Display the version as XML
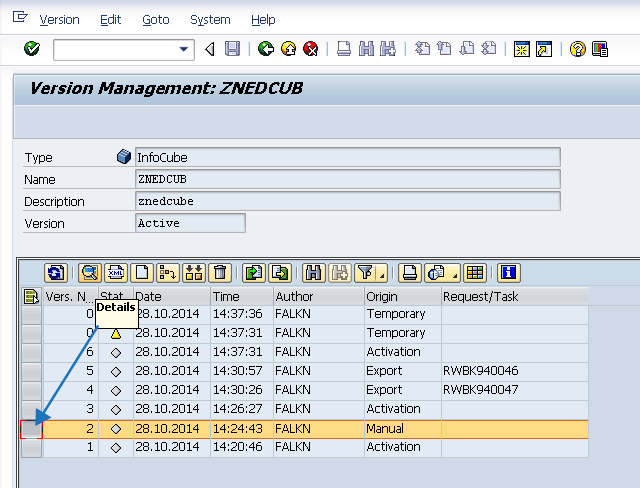The height and width of the screenshot is (488, 640). pos(116,272)
